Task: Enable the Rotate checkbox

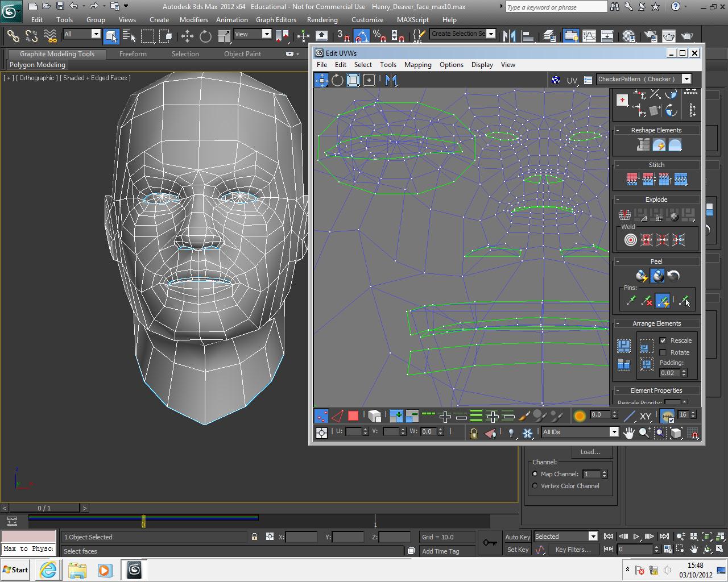Action: [x=663, y=352]
